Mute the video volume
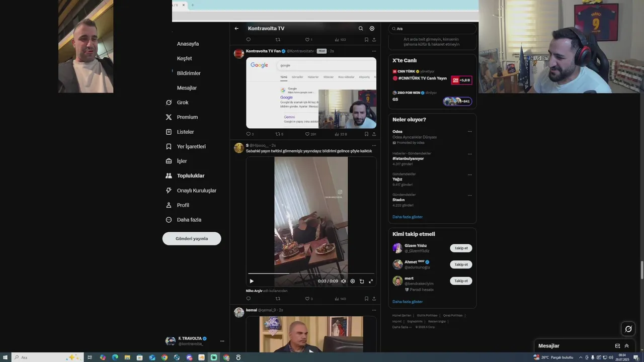This screenshot has height=362, width=644. [344, 281]
